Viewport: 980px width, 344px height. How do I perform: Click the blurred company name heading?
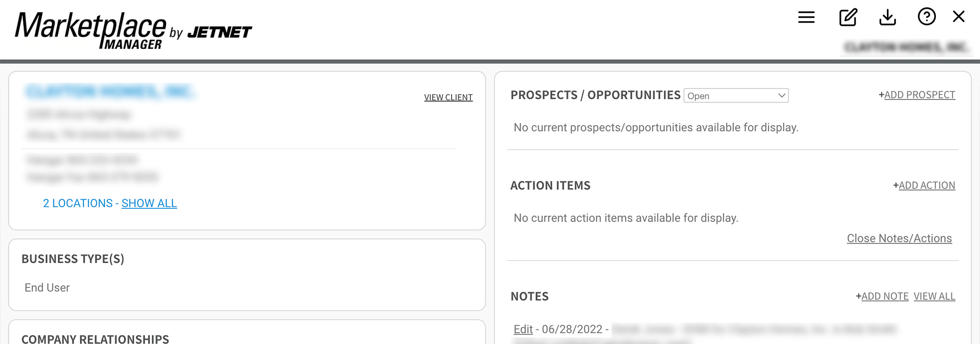110,92
